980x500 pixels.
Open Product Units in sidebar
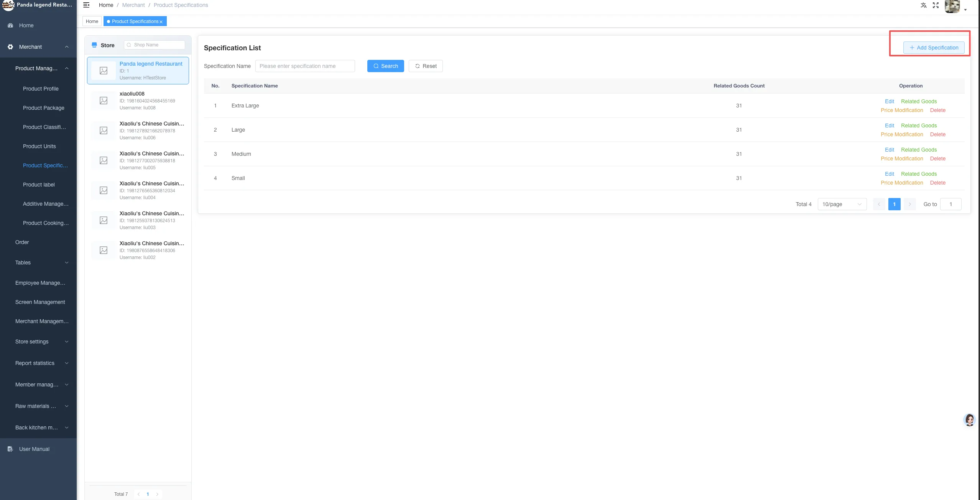coord(39,146)
